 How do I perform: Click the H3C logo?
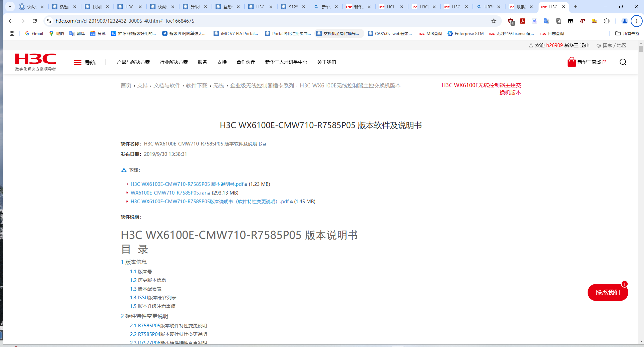point(35,62)
